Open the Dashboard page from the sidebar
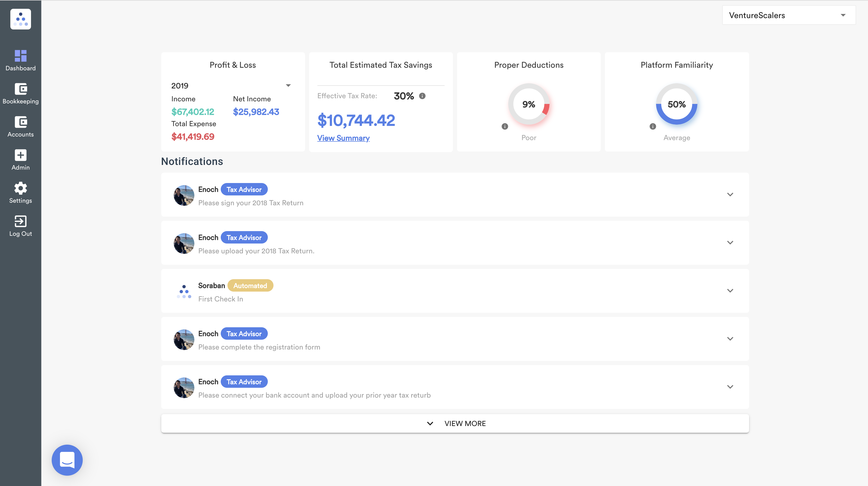Image resolution: width=868 pixels, height=486 pixels. (21, 61)
